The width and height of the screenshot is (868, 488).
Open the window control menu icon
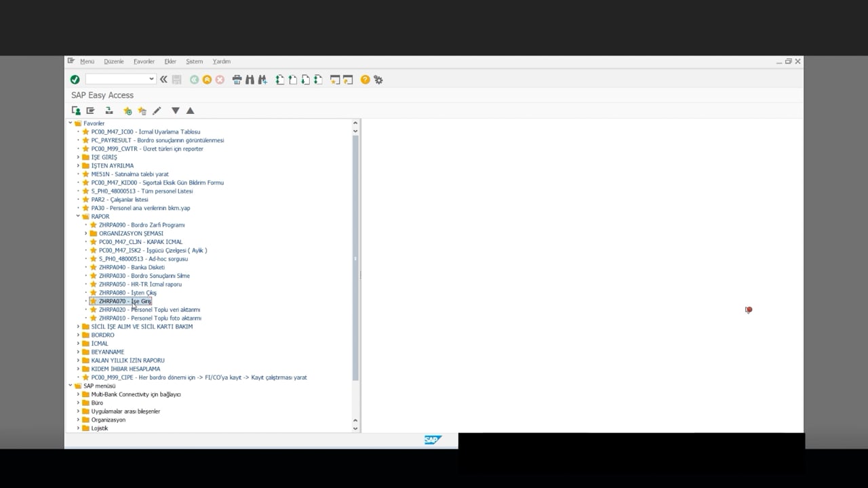(71, 61)
